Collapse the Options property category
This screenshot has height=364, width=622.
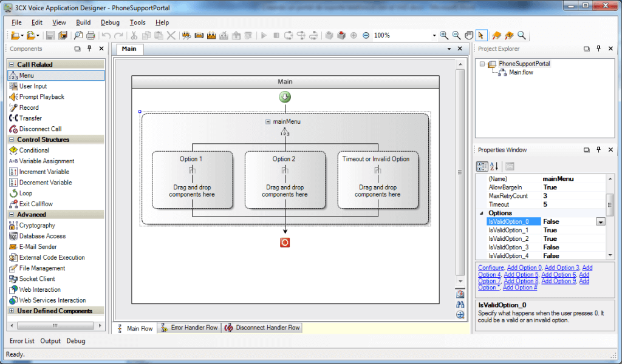click(x=482, y=213)
